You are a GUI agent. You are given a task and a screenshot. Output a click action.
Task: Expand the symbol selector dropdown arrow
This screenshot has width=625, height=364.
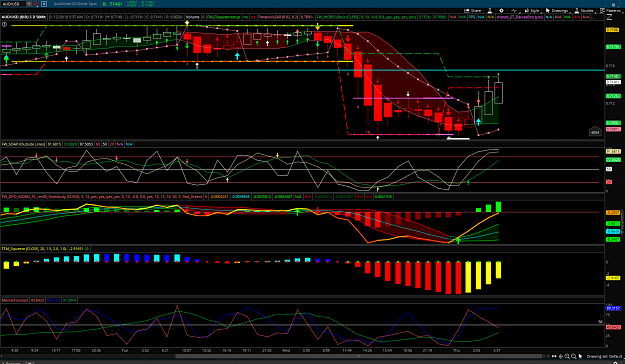[29, 4]
